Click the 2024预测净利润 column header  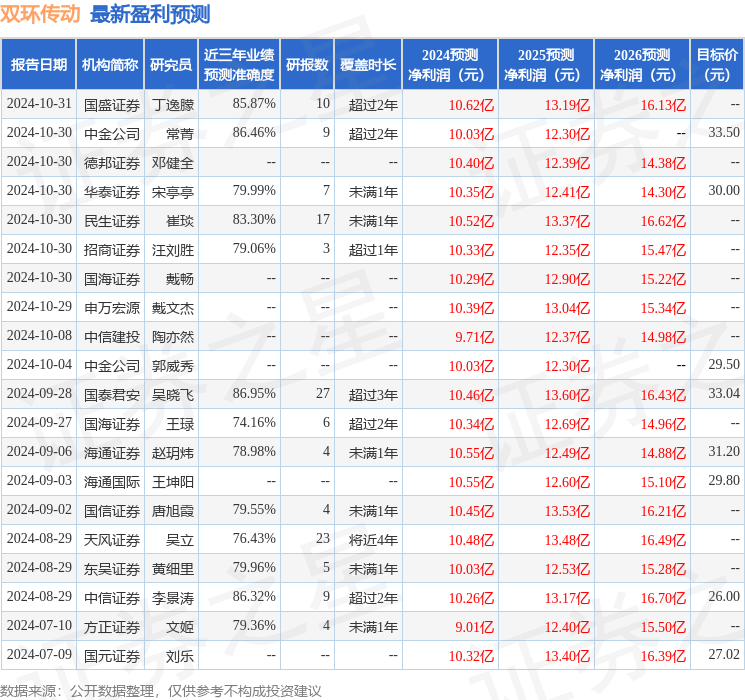[x=450, y=65]
